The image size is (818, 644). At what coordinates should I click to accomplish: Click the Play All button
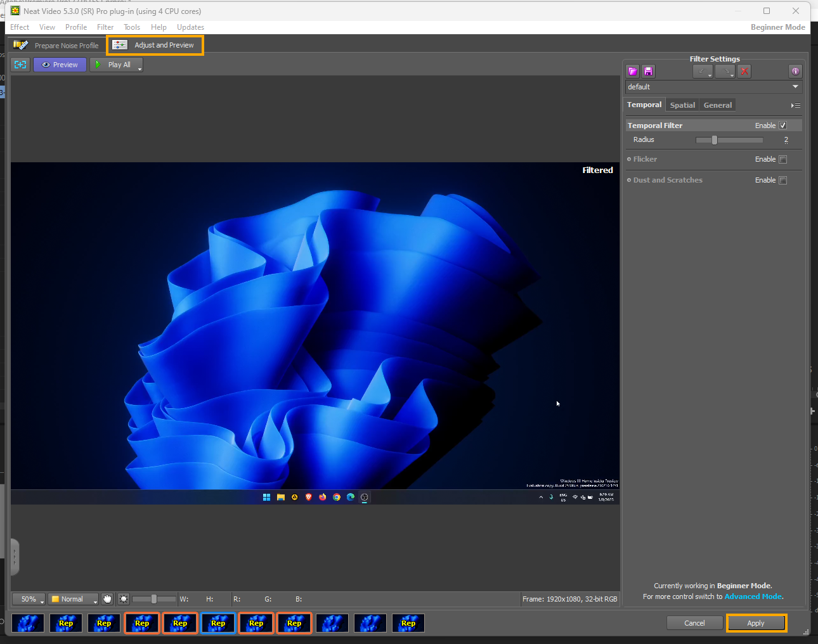(x=116, y=65)
